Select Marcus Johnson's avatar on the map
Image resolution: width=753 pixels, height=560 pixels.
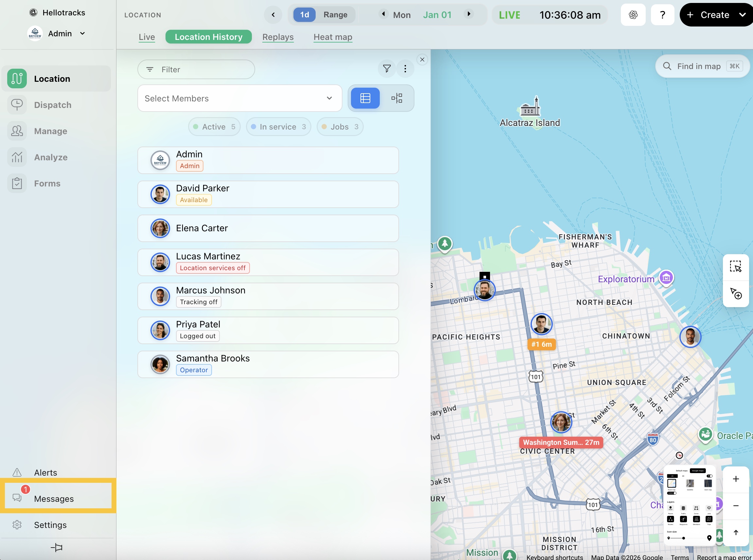coord(690,337)
